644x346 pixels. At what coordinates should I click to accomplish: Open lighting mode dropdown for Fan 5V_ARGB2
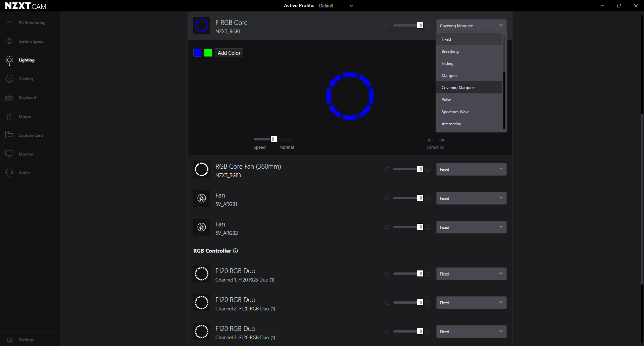click(x=471, y=227)
